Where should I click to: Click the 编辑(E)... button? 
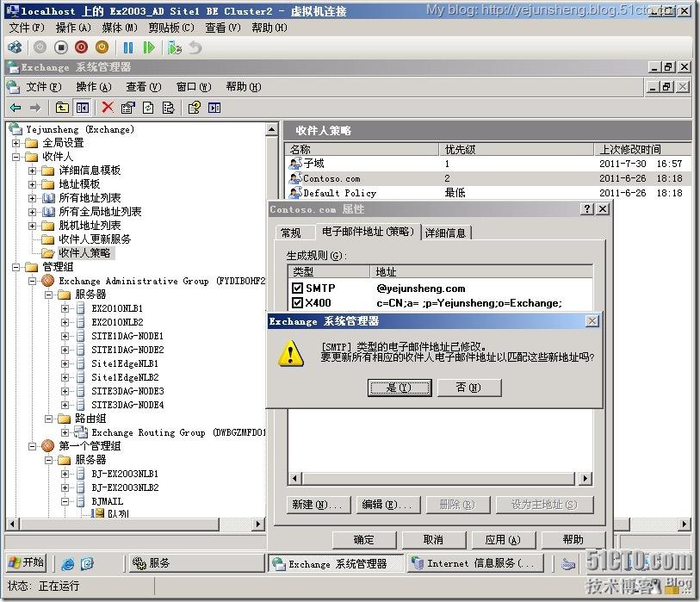(x=388, y=505)
